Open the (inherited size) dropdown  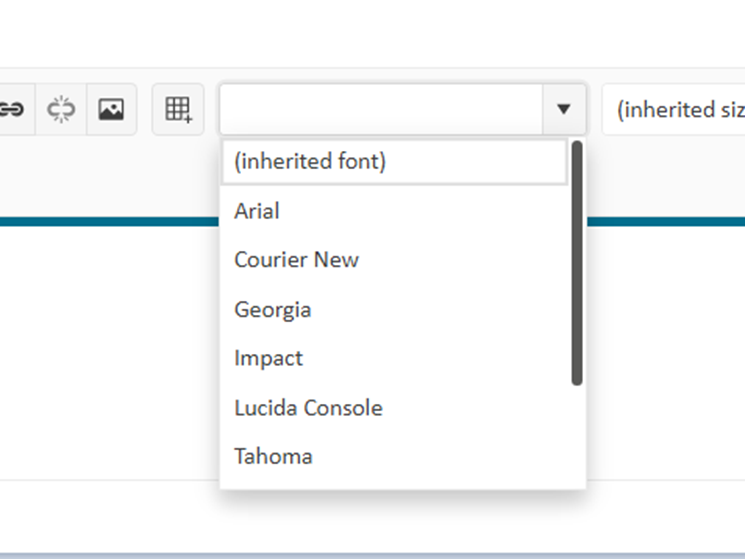[x=673, y=109]
